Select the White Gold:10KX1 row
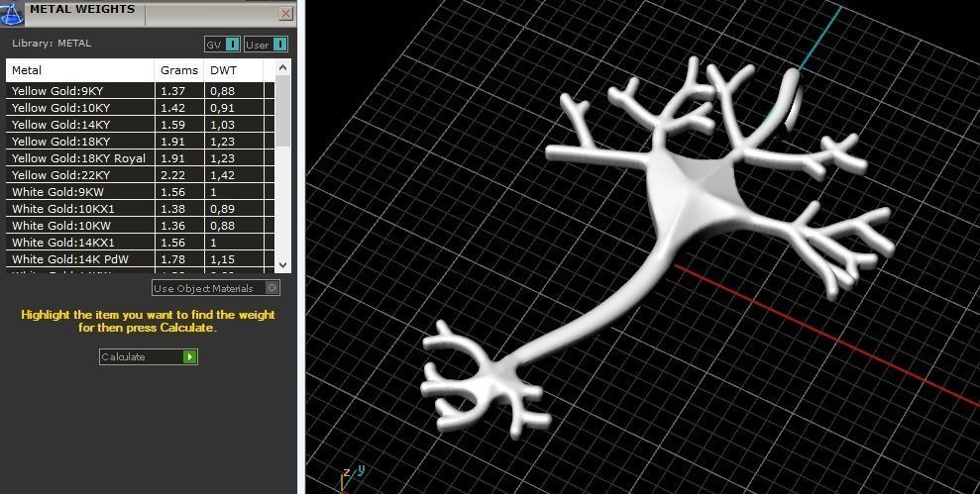The height and width of the screenshot is (494, 980). click(x=140, y=209)
